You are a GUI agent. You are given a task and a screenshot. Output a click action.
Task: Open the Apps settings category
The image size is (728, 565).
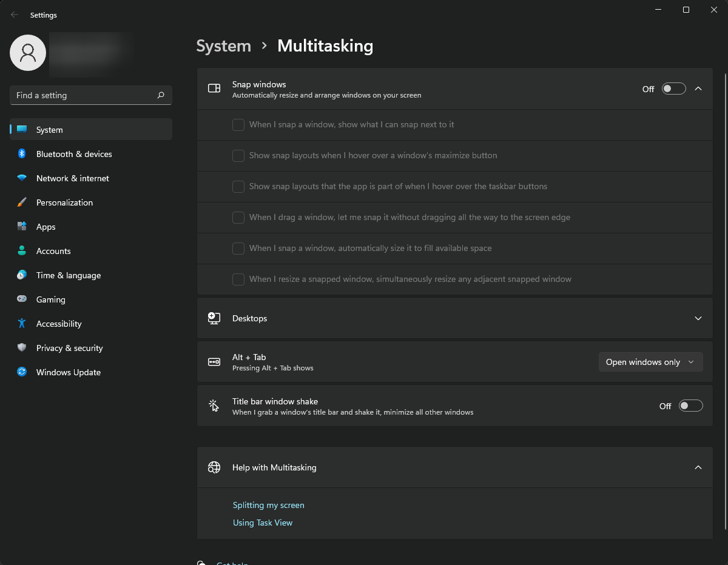pyautogui.click(x=45, y=227)
